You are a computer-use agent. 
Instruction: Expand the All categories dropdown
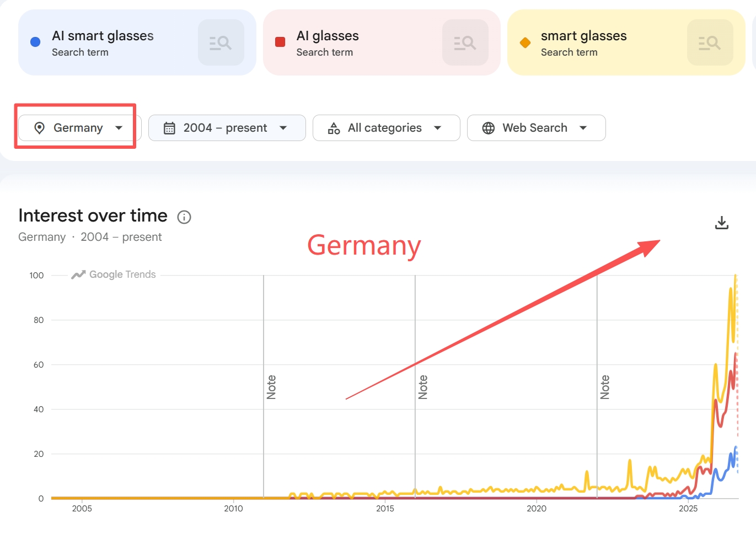(x=387, y=128)
